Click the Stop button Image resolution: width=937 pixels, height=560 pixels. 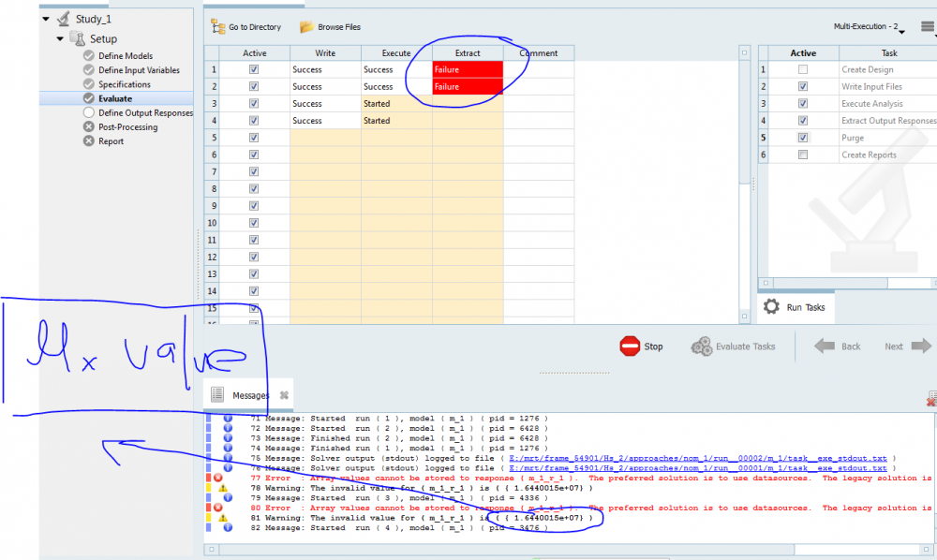[x=642, y=346]
